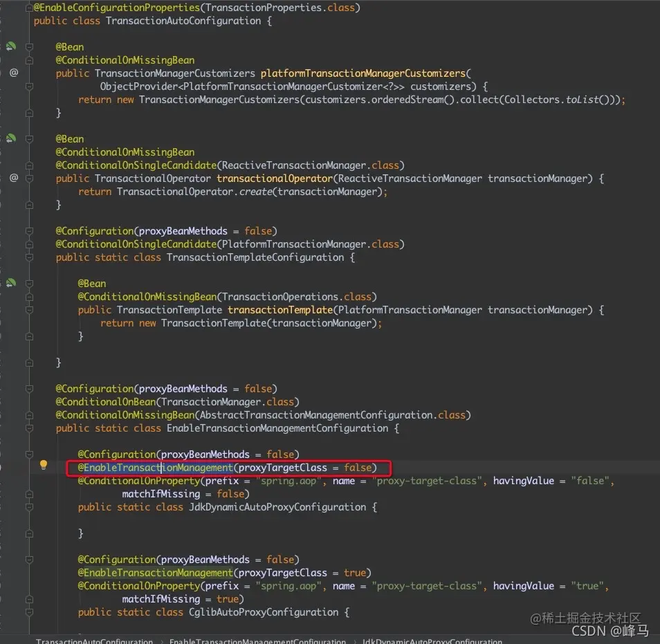Collapse TransactionTemplateConfiguration class fold marker

coord(29,257)
